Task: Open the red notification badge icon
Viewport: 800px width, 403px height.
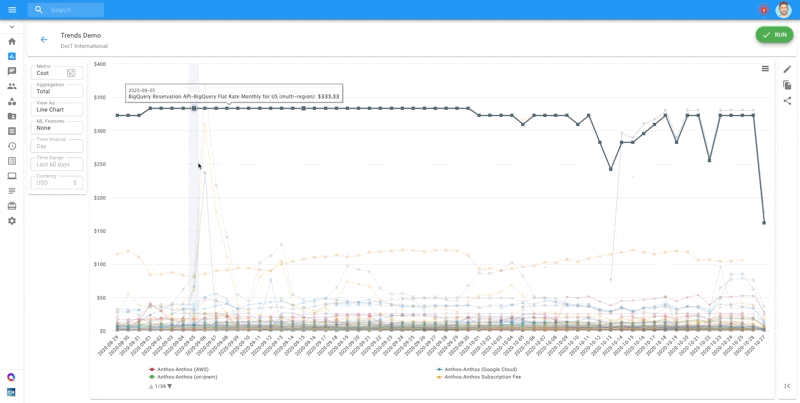Action: coord(763,10)
